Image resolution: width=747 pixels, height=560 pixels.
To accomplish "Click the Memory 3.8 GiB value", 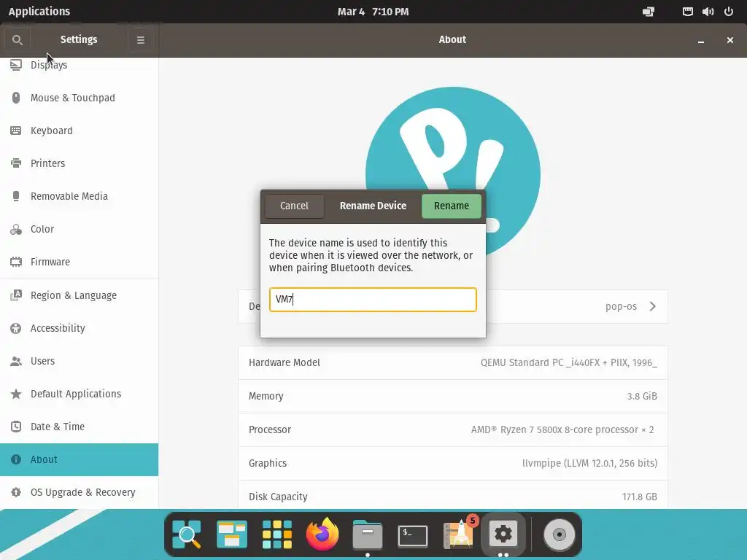I will coord(642,396).
